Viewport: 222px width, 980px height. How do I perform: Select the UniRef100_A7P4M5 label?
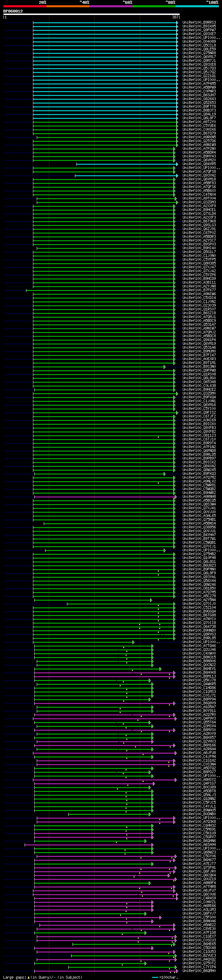(199, 83)
